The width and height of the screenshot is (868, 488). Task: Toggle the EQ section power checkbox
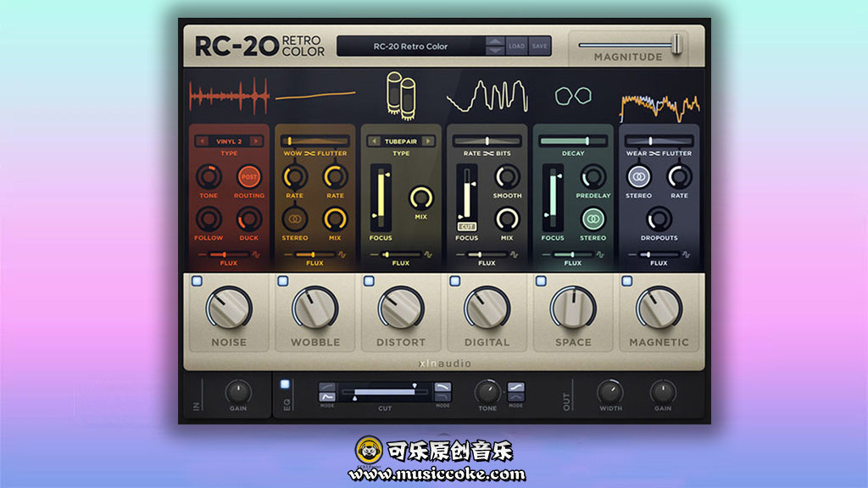285,384
